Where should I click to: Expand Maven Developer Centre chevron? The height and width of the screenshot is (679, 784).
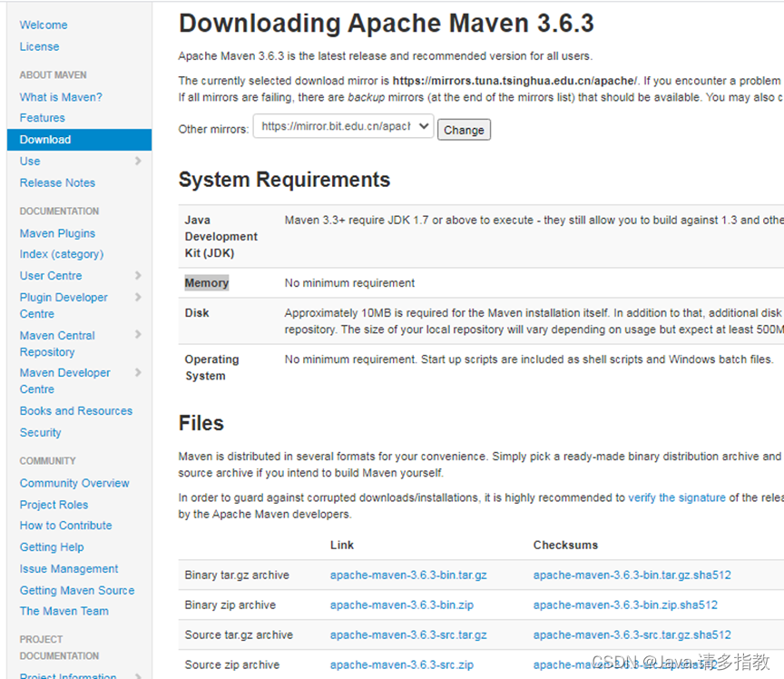click(x=138, y=372)
